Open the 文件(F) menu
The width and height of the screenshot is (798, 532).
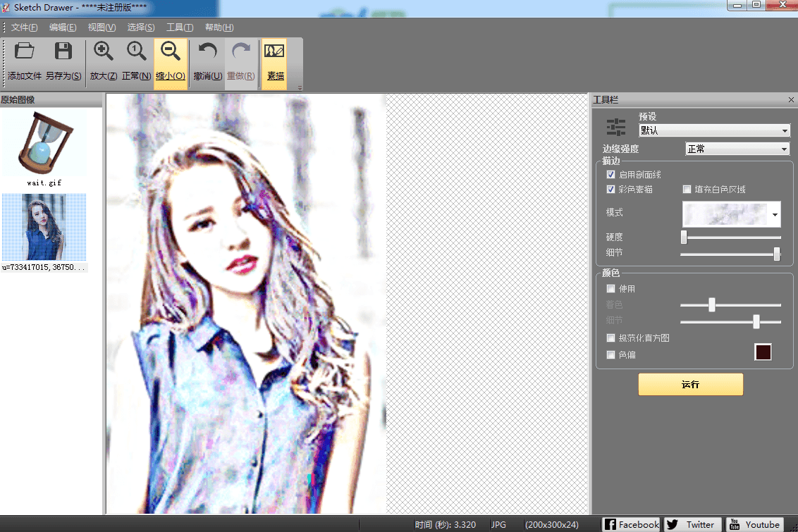pos(25,27)
